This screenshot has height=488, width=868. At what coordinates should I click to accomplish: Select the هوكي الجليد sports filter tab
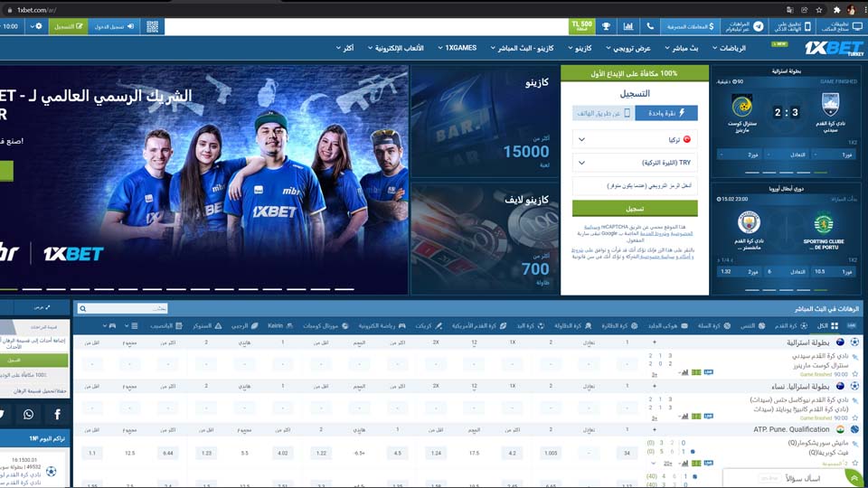[668, 326]
